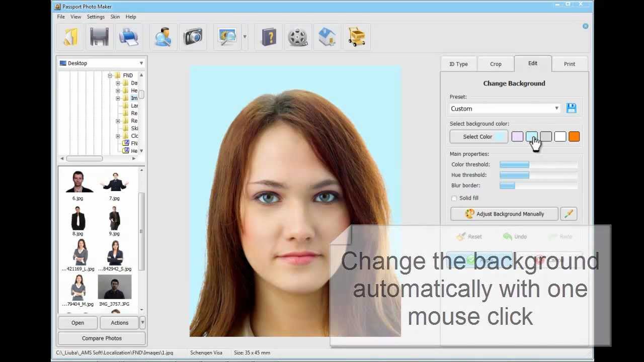Click the small blue icon at window top right
Screen dimensions: 644x362
tap(585, 26)
